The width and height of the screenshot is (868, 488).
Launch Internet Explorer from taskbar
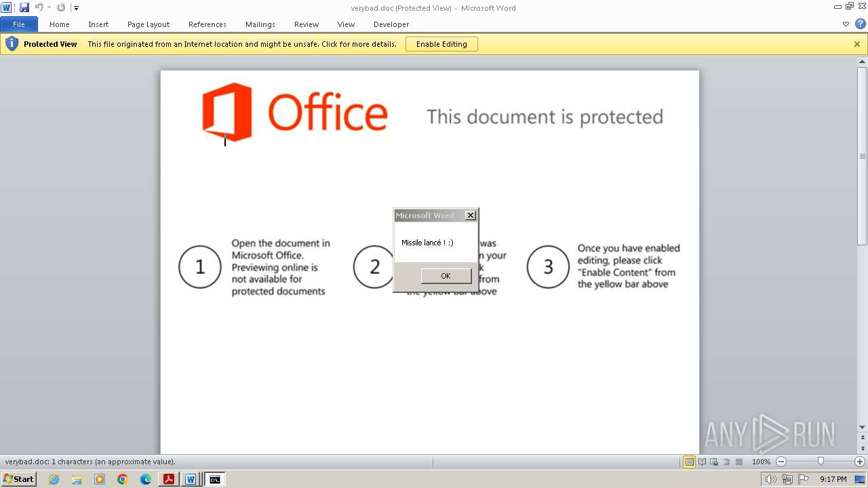[x=54, y=479]
